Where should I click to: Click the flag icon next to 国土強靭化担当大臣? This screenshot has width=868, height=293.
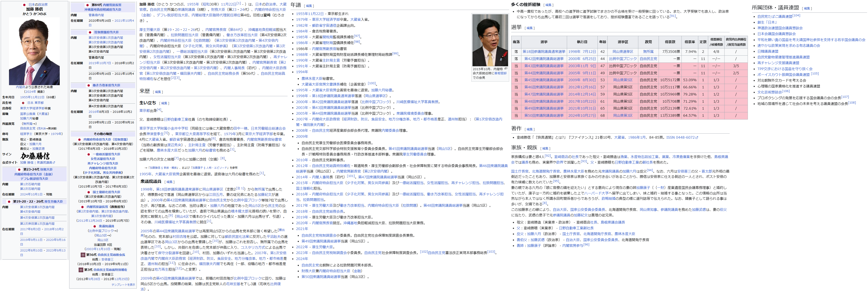[x=89, y=192]
